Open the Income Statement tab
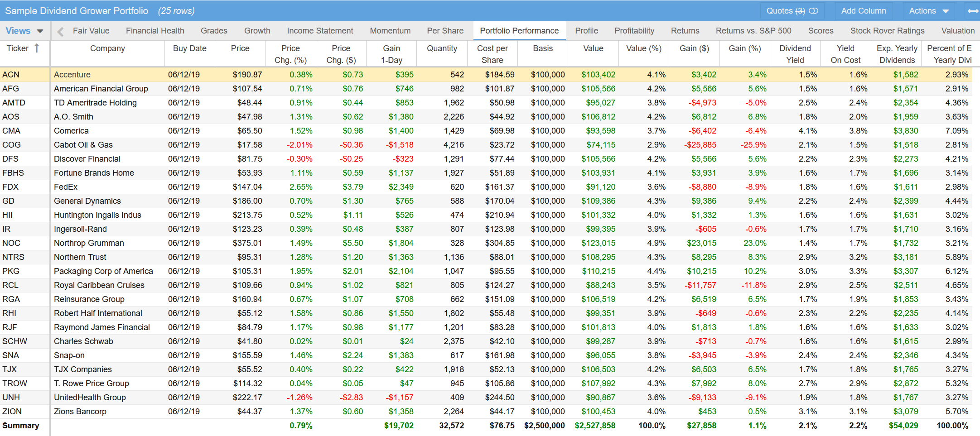 click(x=320, y=31)
